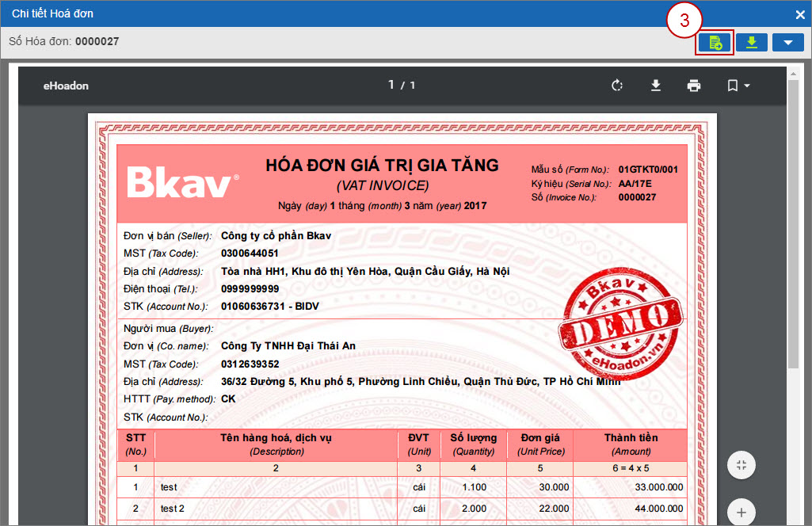Click seller phone 0999999999
This screenshot has height=526, width=812.
[250, 289]
